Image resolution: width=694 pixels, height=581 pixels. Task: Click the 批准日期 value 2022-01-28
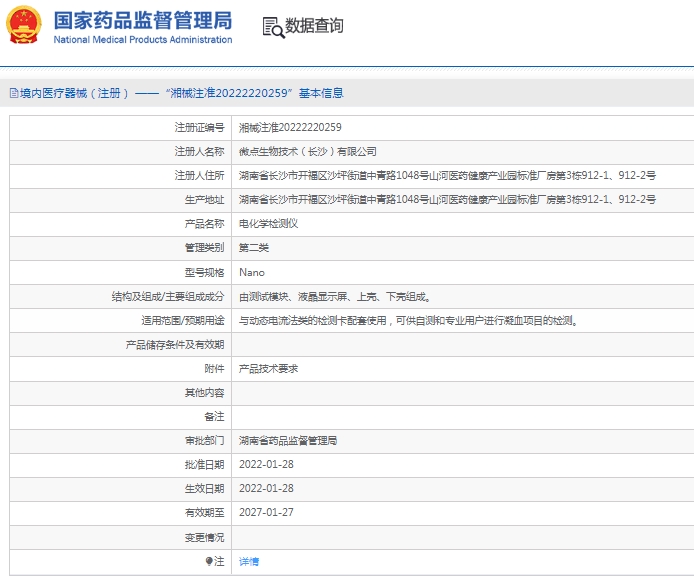pyautogui.click(x=266, y=464)
